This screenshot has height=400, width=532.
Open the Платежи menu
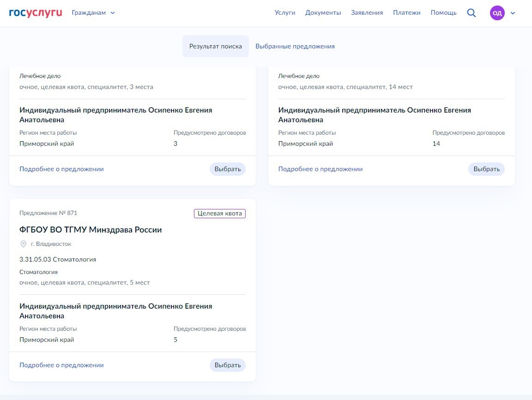[406, 13]
